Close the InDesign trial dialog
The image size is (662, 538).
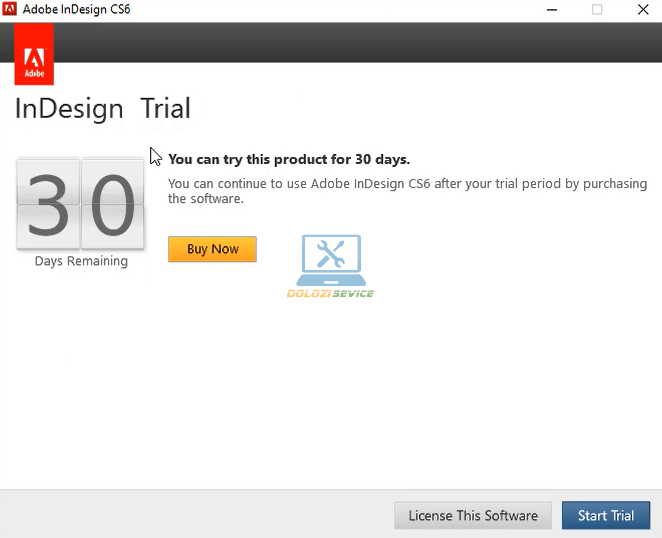pos(641,9)
